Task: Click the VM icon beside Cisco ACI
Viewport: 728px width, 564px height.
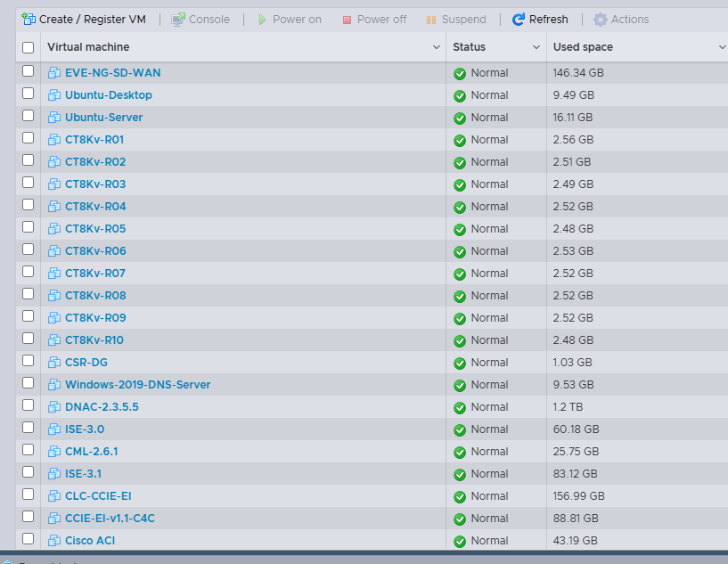Action: tap(54, 541)
